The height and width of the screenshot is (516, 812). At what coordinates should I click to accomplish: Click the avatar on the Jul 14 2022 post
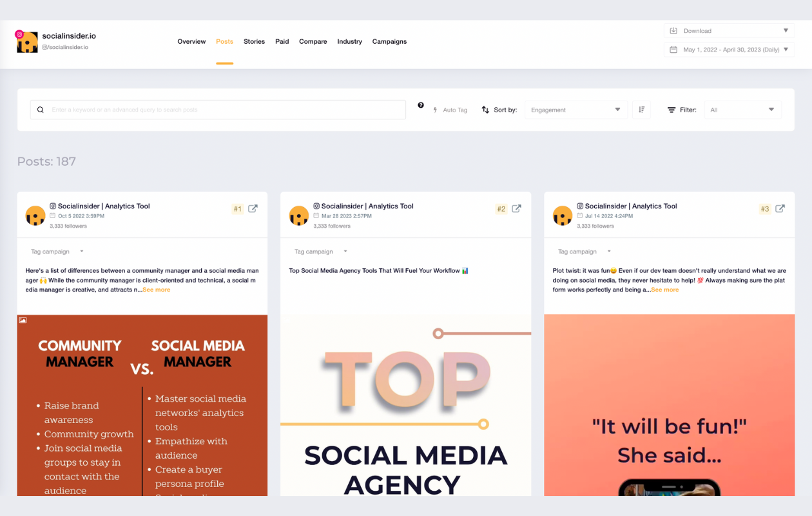tap(563, 215)
